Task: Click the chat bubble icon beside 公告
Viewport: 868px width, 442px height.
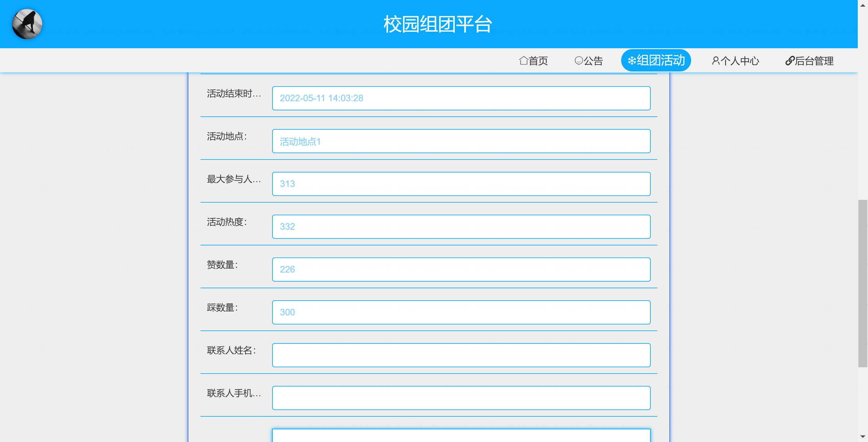Action: 579,60
